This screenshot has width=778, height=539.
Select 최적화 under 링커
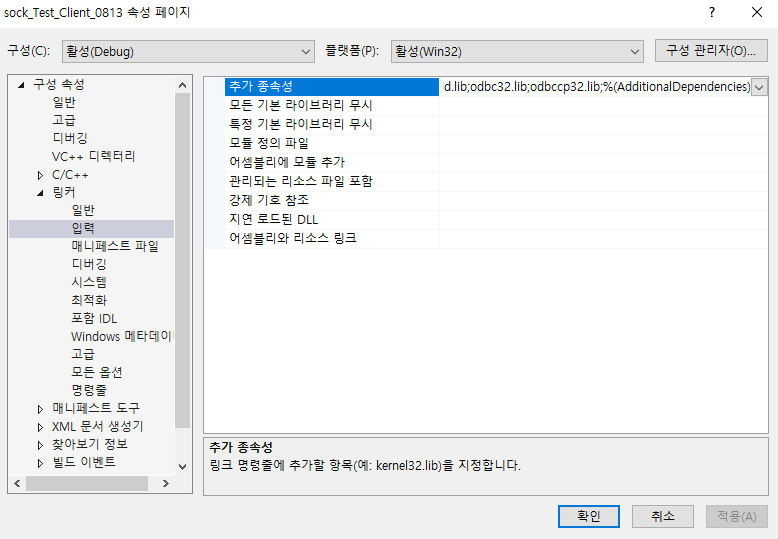pos(89,300)
